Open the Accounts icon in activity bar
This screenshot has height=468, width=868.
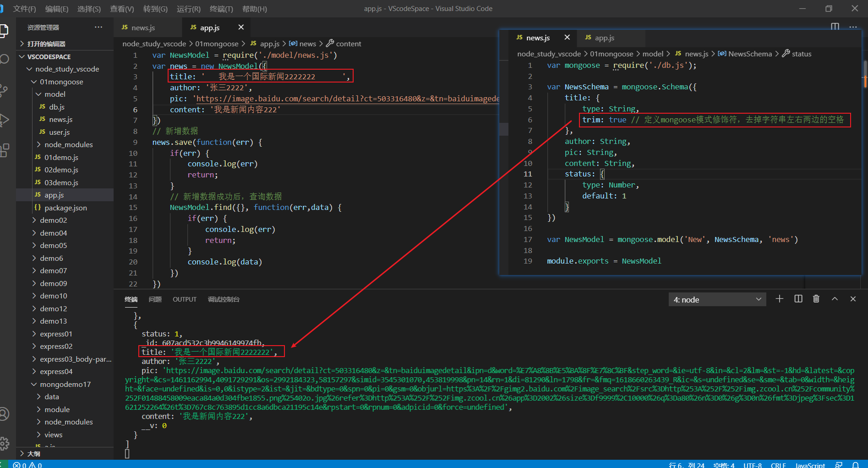coord(4,414)
